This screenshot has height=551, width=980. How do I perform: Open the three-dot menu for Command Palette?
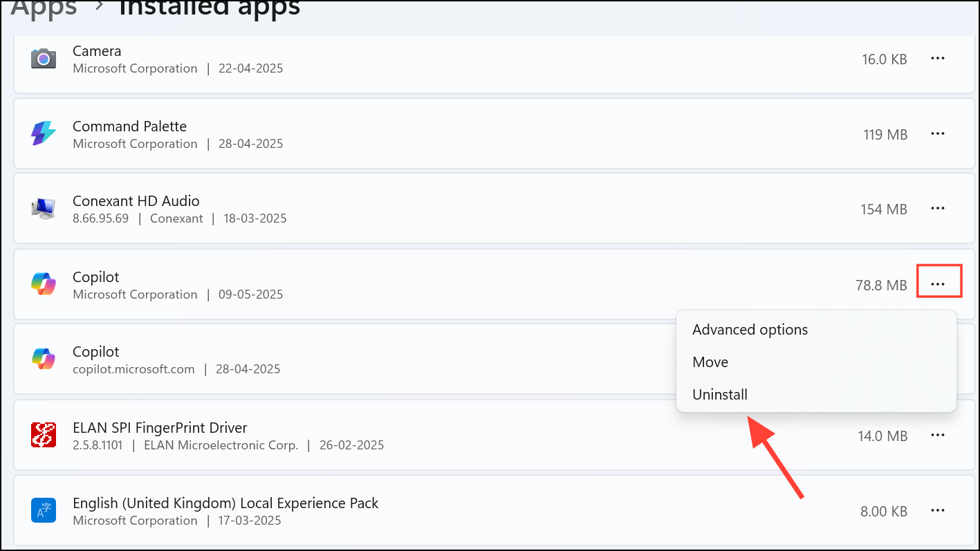point(938,133)
